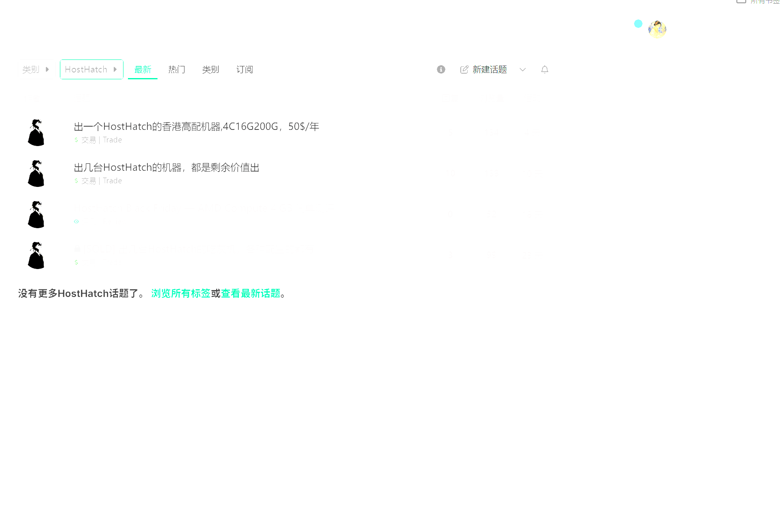Open the 类别 category dropdown
Viewport: 781px width, 532px height.
36,70
